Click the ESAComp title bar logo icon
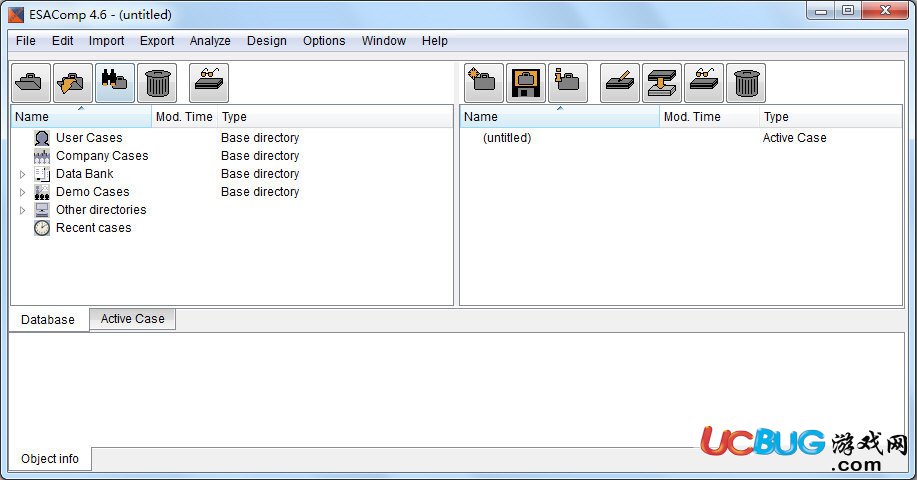917x480 pixels. tap(16, 15)
